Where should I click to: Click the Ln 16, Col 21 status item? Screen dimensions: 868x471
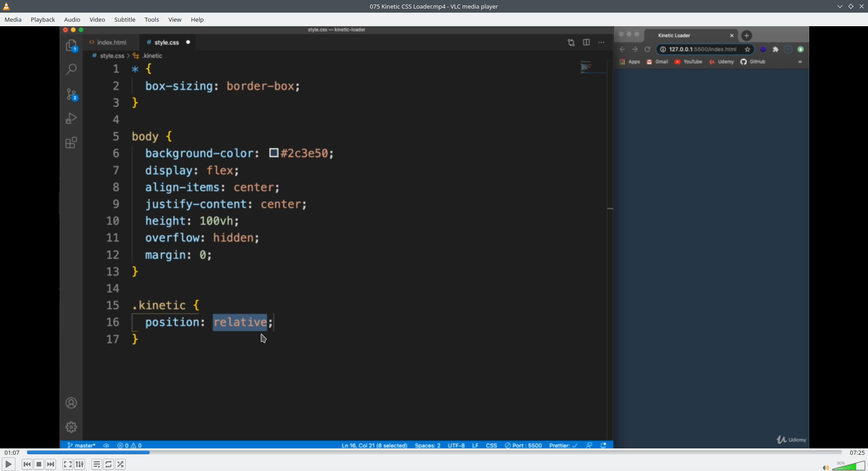[x=374, y=446]
